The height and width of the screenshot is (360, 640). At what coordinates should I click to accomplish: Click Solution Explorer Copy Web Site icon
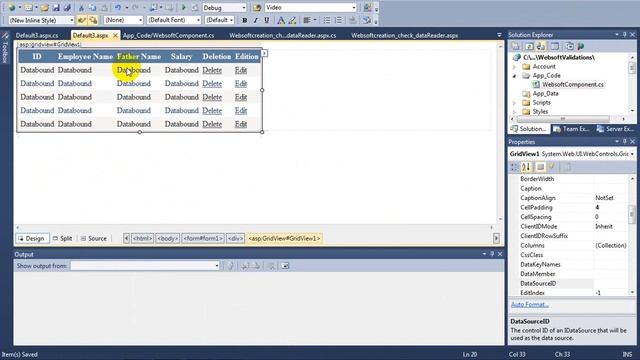(x=569, y=46)
